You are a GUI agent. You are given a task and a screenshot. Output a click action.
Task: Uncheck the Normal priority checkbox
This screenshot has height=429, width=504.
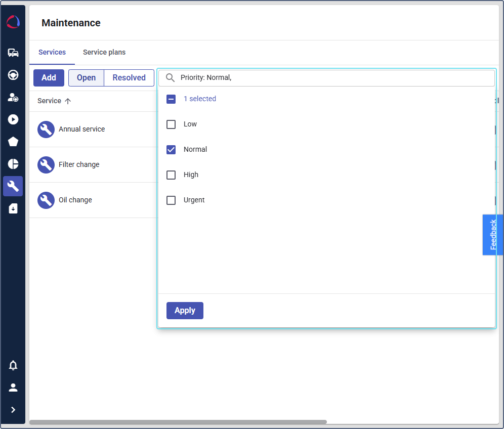[171, 150]
